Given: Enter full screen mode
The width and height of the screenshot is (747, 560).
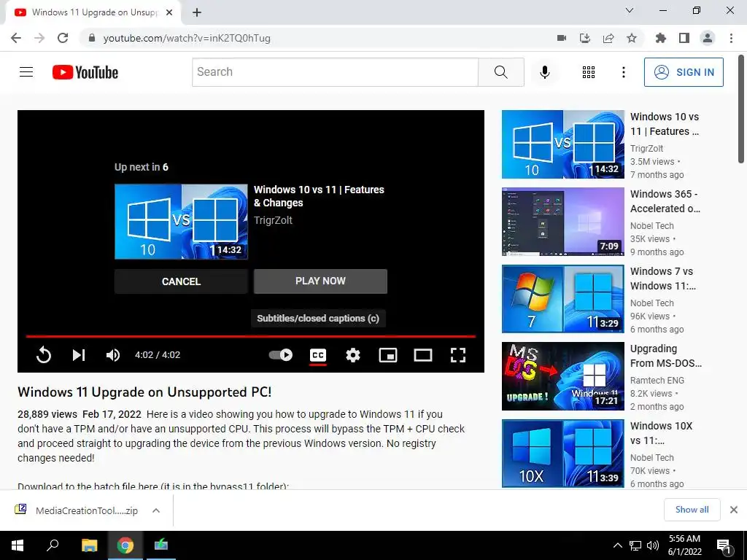Looking at the screenshot, I should pyautogui.click(x=458, y=355).
